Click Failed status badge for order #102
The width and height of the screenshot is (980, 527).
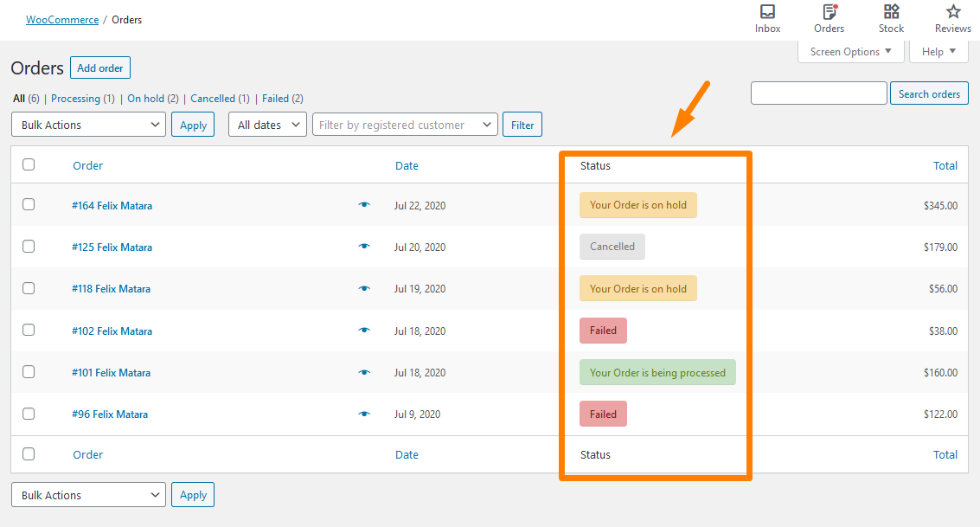(x=603, y=331)
